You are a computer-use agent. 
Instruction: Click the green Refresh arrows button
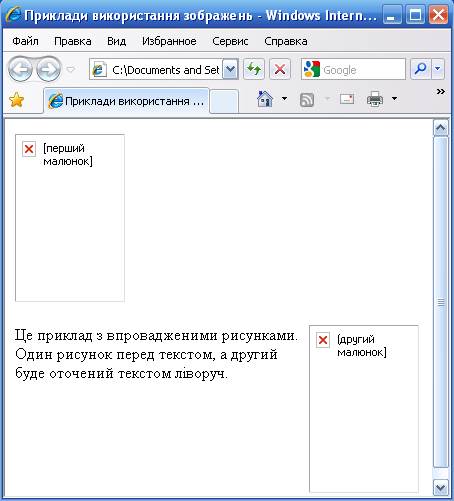(x=254, y=69)
